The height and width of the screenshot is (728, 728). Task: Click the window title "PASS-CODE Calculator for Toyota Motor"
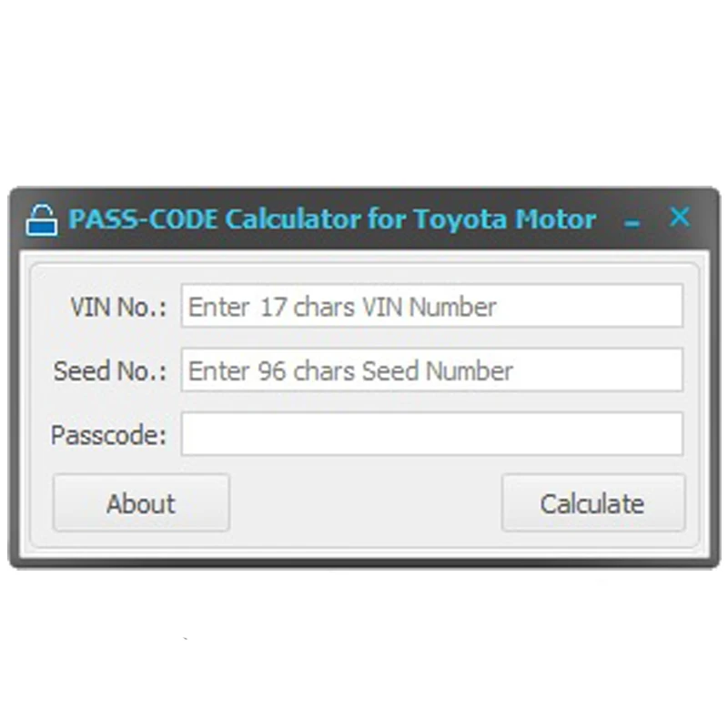pos(333,219)
